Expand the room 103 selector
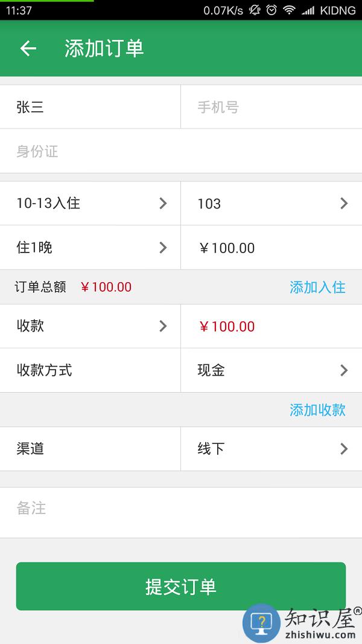Screen dimensions: 362x644 coord(271,204)
